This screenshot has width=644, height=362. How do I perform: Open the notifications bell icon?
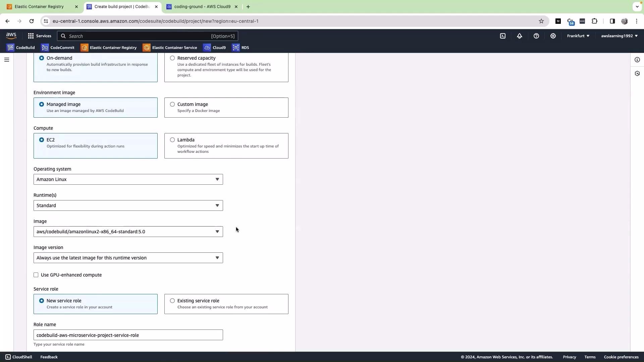(520, 36)
